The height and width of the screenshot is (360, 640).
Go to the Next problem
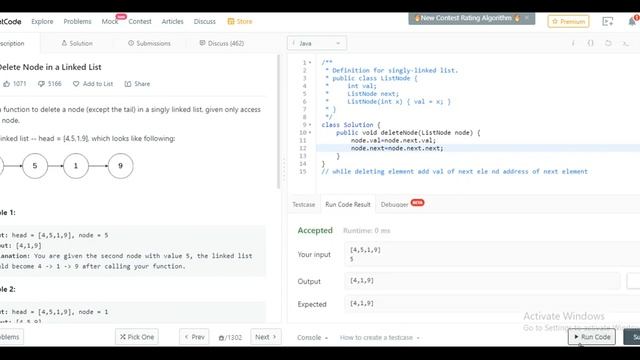[266, 337]
